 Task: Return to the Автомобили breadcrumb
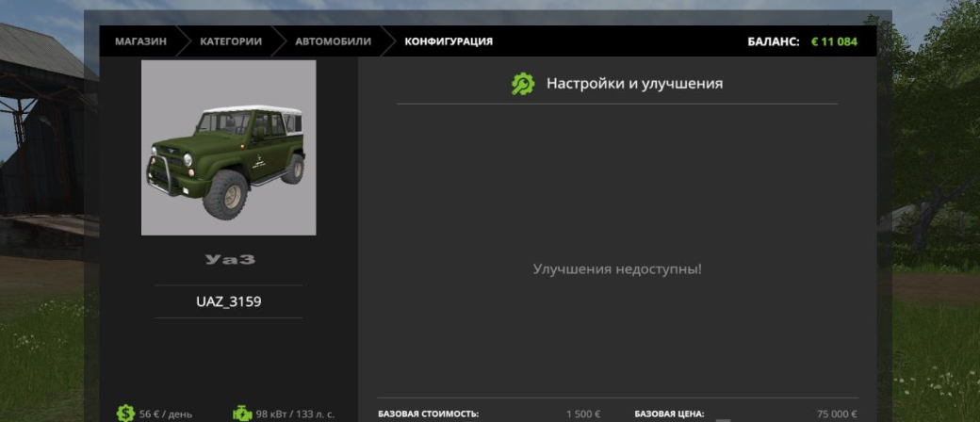coord(333,41)
